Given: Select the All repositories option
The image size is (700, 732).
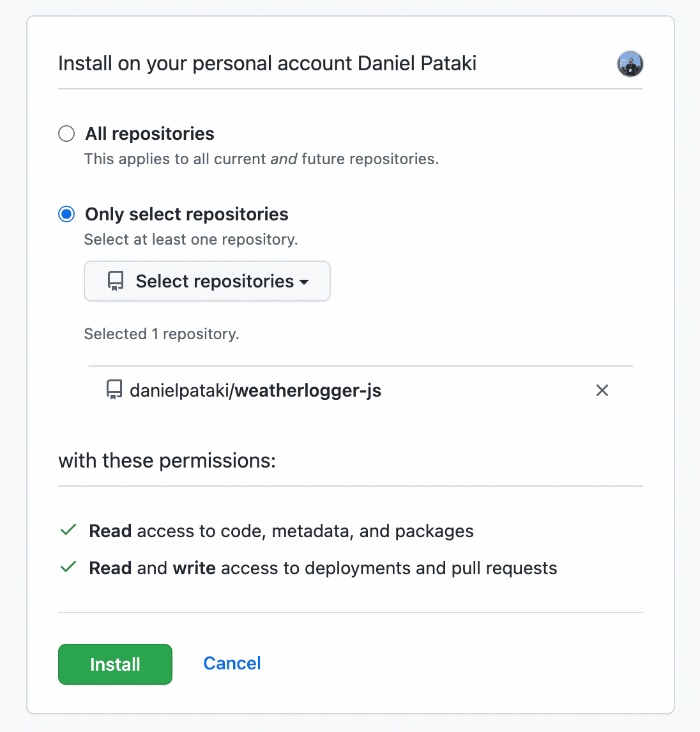Looking at the screenshot, I should [x=66, y=133].
